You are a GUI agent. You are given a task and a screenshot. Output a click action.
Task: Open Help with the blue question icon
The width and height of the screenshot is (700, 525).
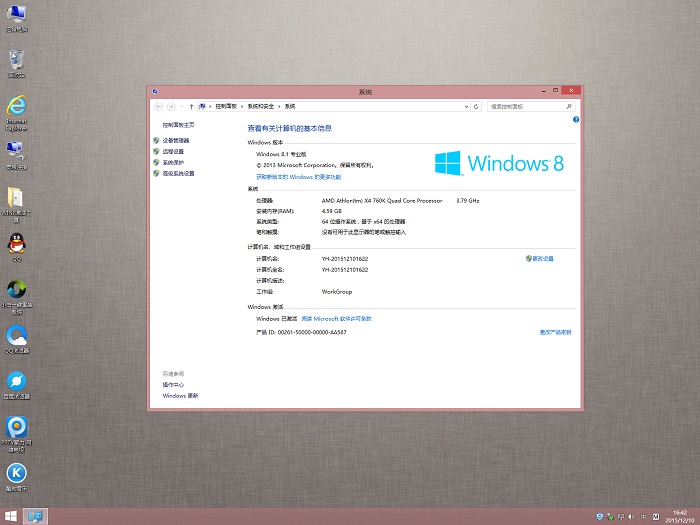[x=576, y=120]
